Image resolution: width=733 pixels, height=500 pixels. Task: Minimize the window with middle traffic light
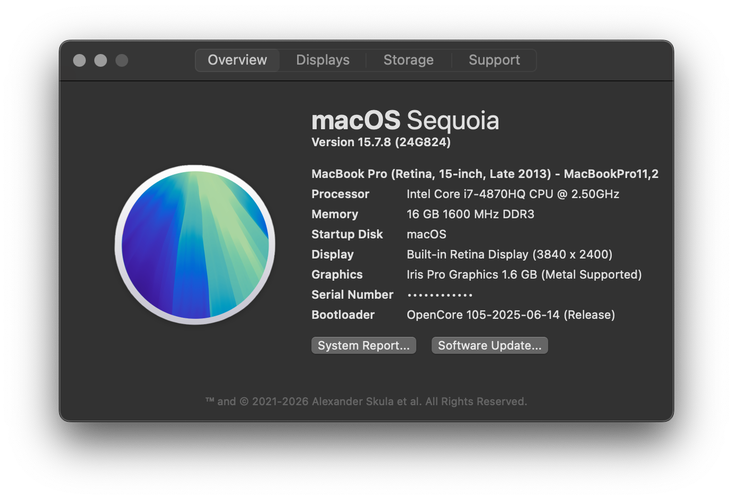click(101, 60)
